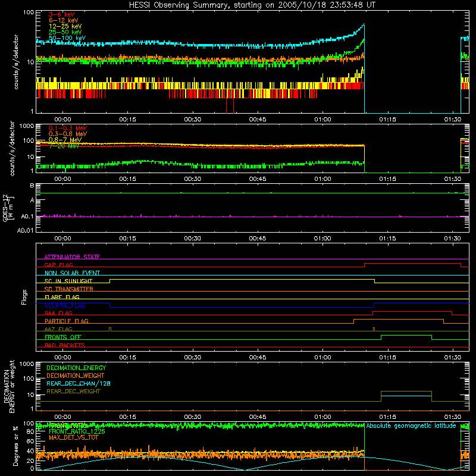Click the MAX_DET_VS_TOT legend label
This screenshot has width=476, height=476.
(74, 437)
